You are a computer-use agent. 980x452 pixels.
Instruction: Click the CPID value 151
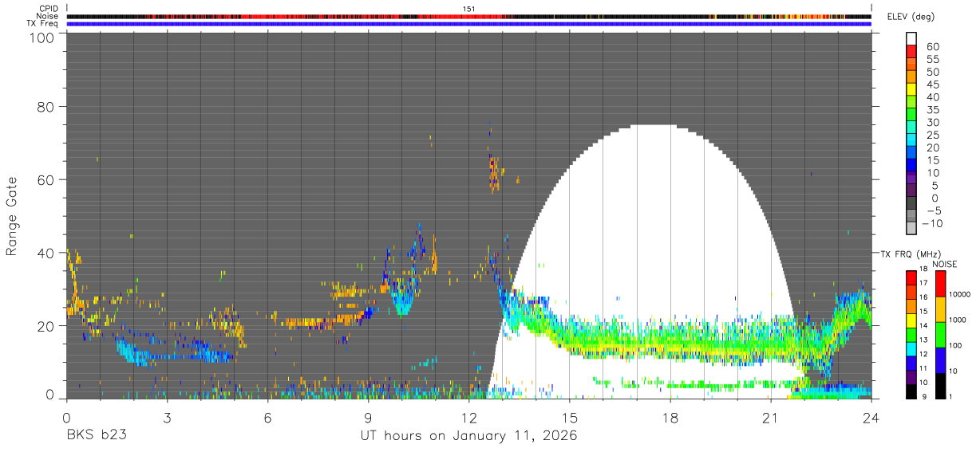tap(469, 8)
